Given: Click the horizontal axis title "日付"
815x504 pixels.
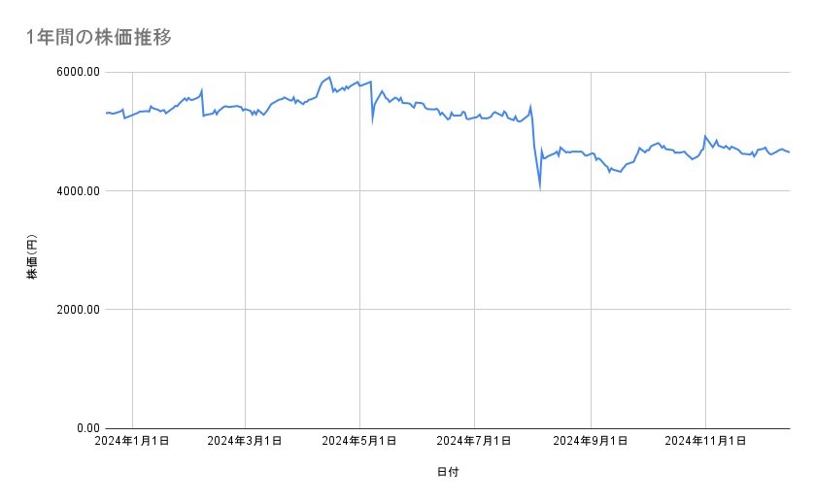Looking at the screenshot, I should pos(448,473).
